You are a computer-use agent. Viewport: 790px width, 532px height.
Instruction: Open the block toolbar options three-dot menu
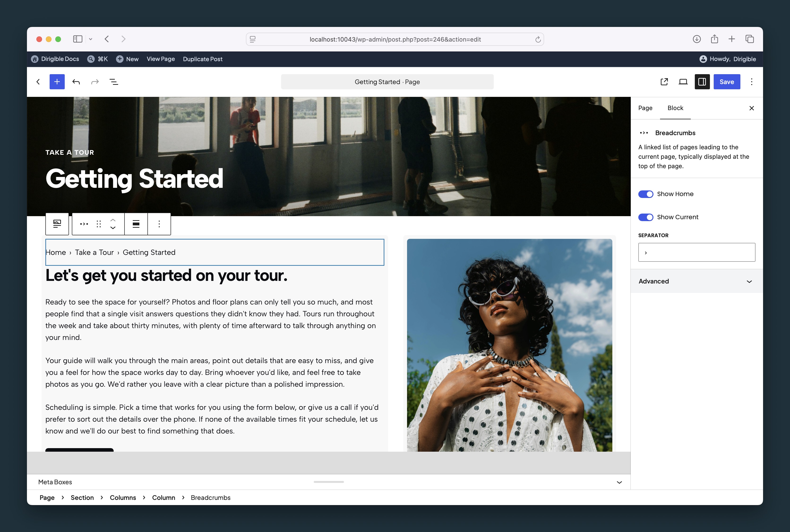[159, 224]
